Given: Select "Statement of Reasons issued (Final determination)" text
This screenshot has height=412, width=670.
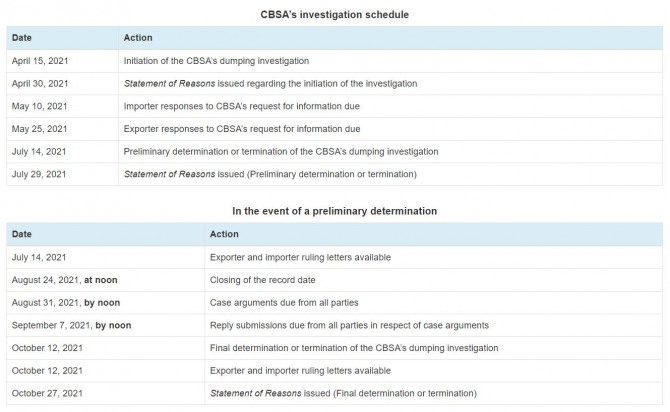Looking at the screenshot, I should pos(343,393).
